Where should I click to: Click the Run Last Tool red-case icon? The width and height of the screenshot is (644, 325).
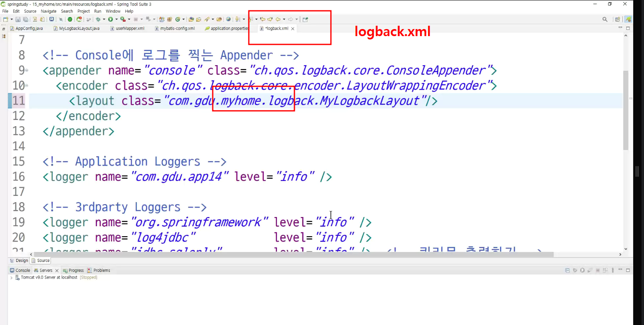[123, 19]
